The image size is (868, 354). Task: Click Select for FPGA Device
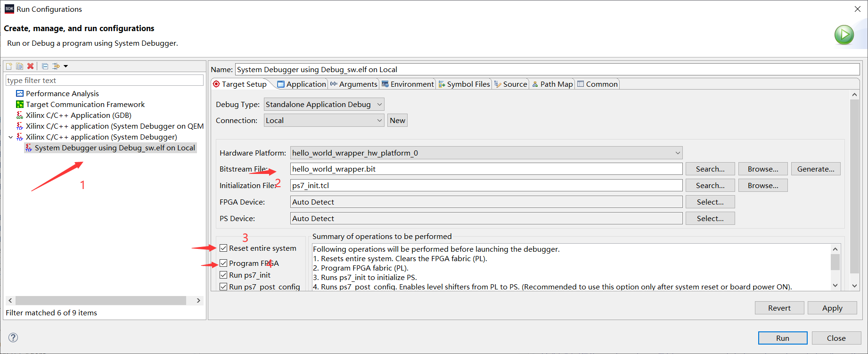(710, 202)
